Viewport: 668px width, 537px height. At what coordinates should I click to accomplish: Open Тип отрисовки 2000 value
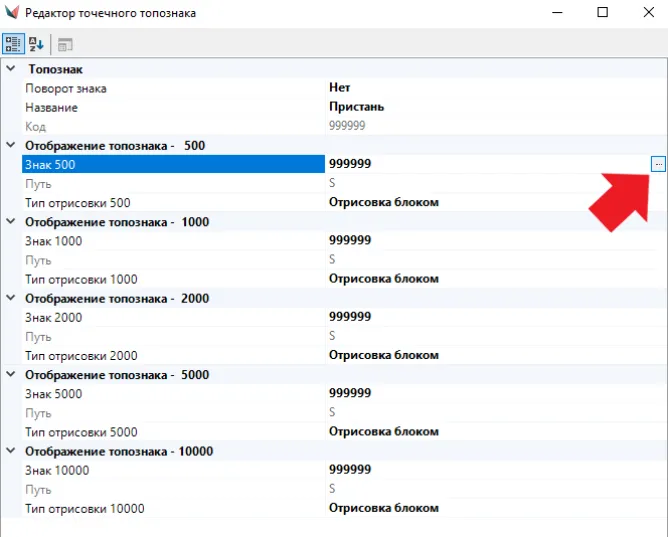click(480, 355)
